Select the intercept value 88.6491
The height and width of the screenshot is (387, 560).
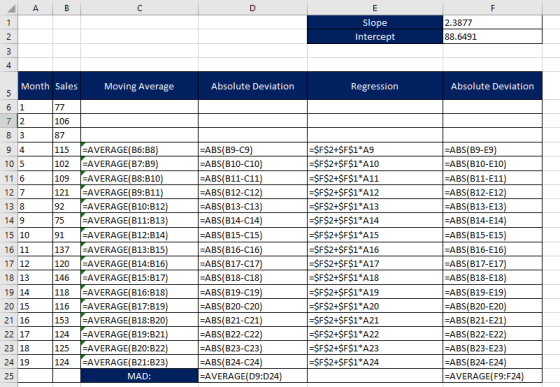click(492, 37)
